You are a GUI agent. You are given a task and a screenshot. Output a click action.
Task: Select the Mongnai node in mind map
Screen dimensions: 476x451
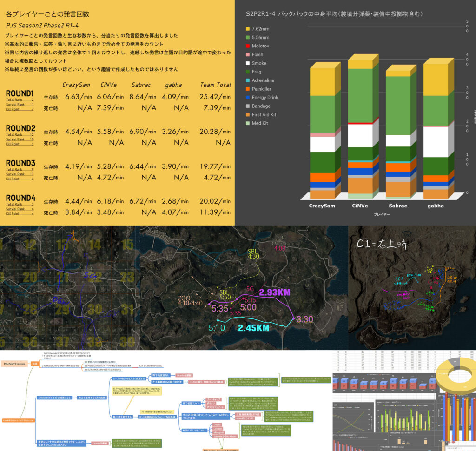tap(218, 432)
